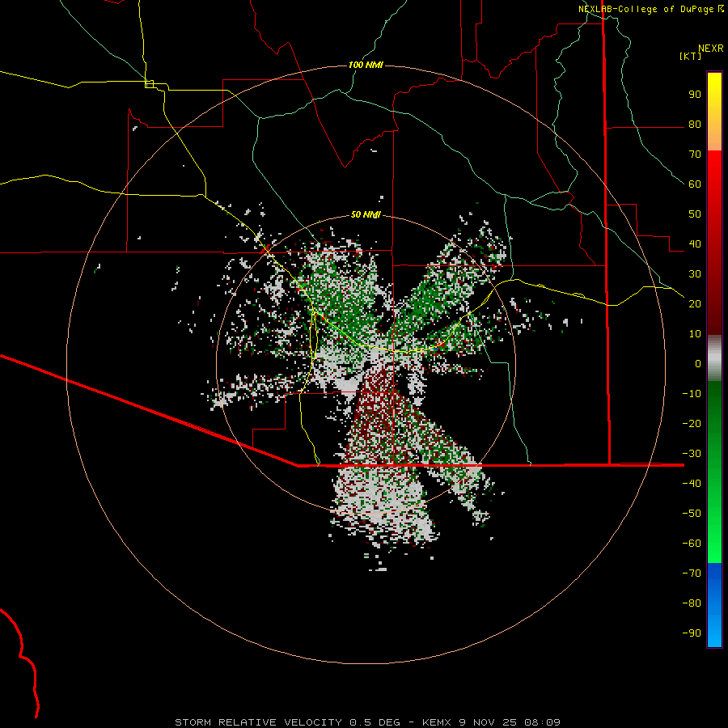Click the blue bottom segment of color bar
728x728 pixels.
click(714, 605)
